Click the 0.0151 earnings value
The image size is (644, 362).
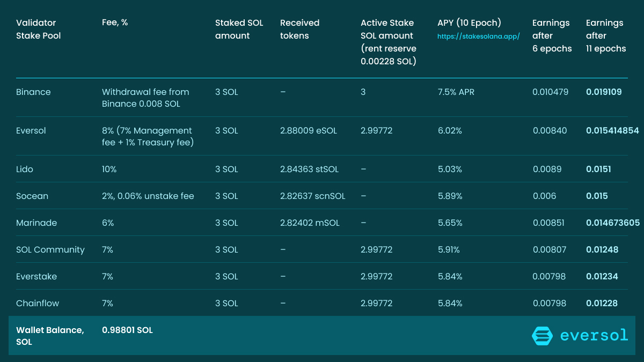click(x=598, y=169)
